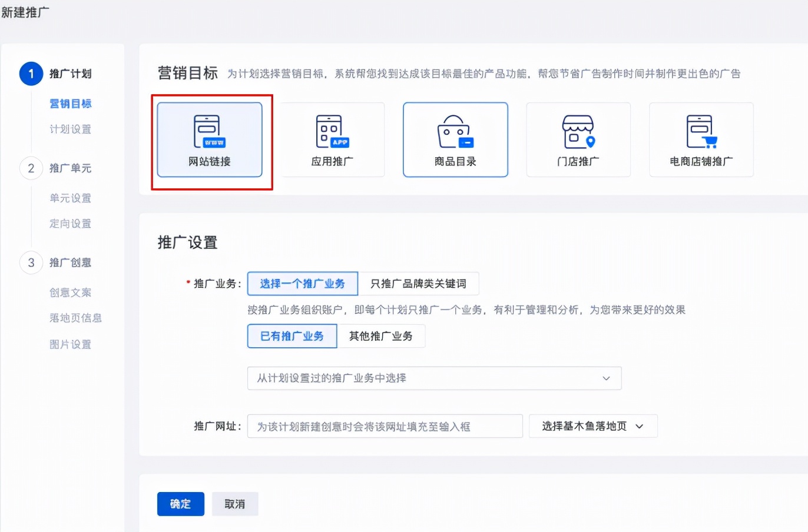Switch to 只推广品牌类关键词 option
Screen dimensions: 808x532
click(x=418, y=284)
